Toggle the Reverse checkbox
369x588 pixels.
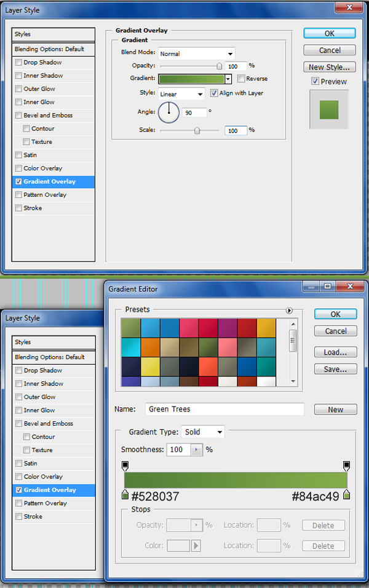(241, 78)
